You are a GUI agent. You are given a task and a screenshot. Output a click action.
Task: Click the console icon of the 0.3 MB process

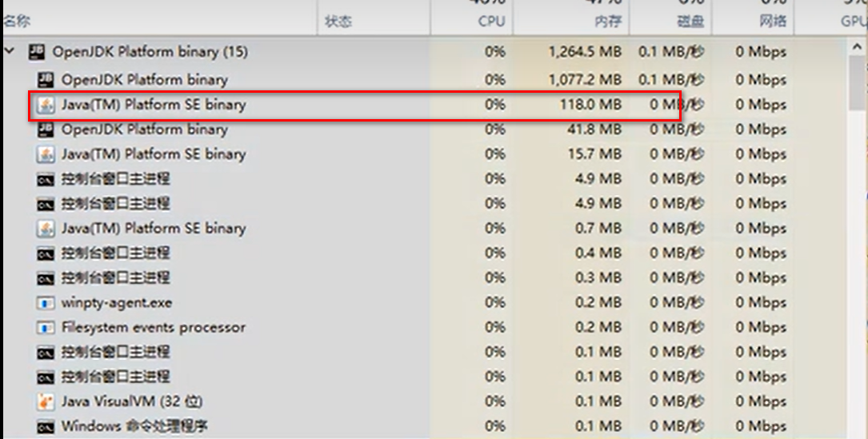(46, 278)
